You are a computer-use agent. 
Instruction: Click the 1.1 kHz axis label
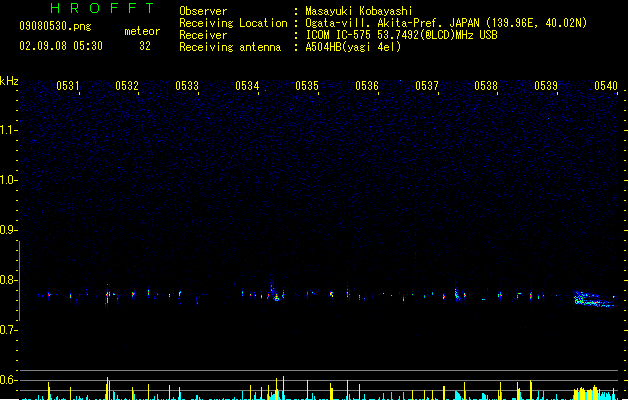pos(8,130)
